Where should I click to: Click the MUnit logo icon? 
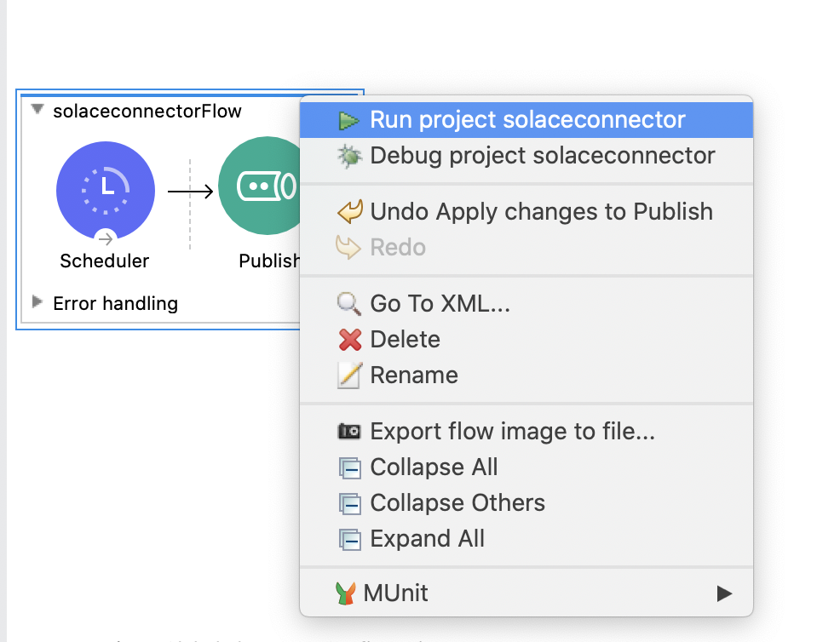tap(345, 593)
